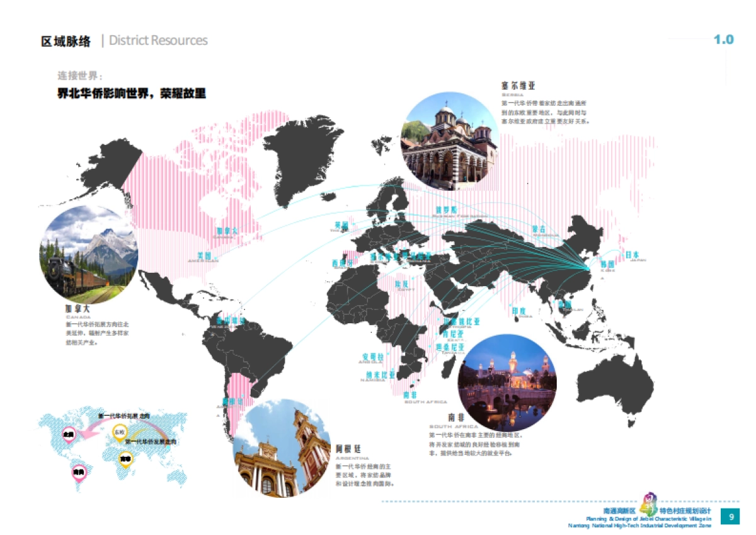
Task: Click the 1.0 section number
Action: point(723,40)
